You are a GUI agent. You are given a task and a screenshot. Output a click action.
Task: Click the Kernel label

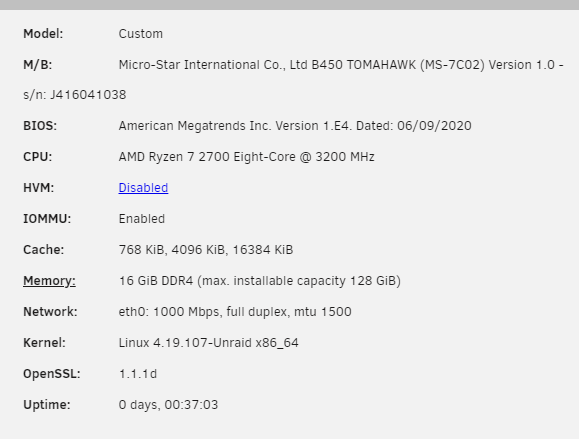(x=44, y=343)
